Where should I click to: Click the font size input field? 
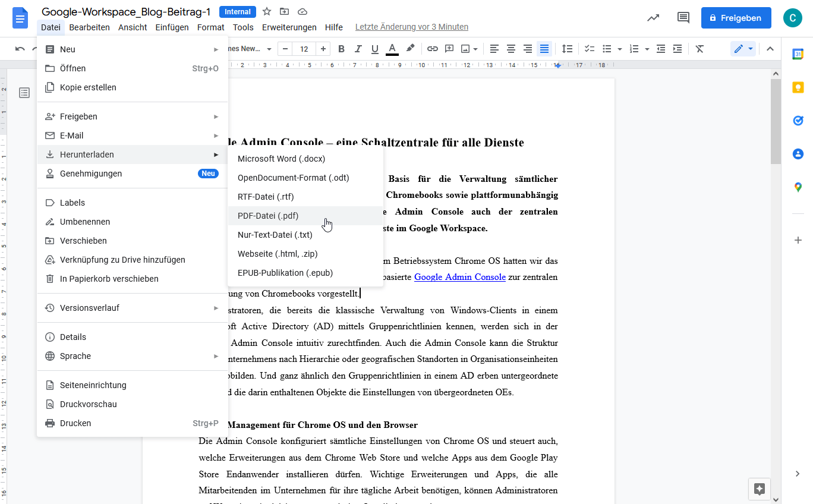pyautogui.click(x=304, y=49)
